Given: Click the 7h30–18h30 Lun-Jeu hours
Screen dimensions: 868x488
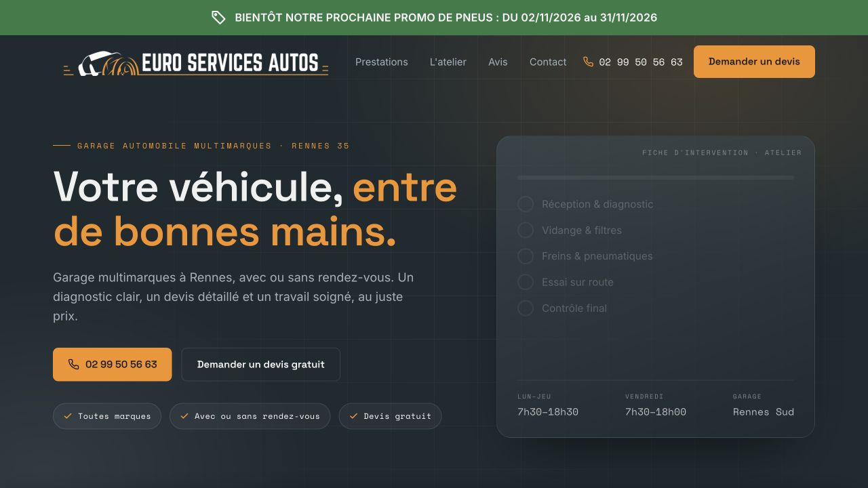Looking at the screenshot, I should [x=548, y=412].
